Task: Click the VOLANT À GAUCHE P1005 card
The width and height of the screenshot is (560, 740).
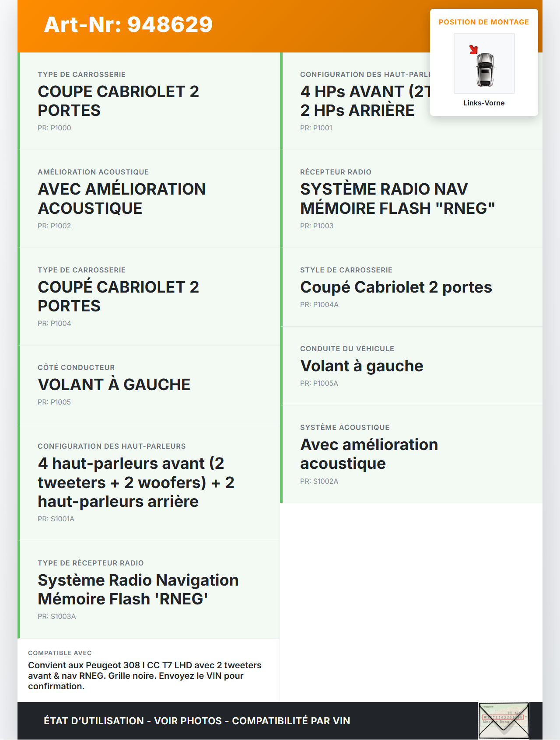Action: coord(149,384)
